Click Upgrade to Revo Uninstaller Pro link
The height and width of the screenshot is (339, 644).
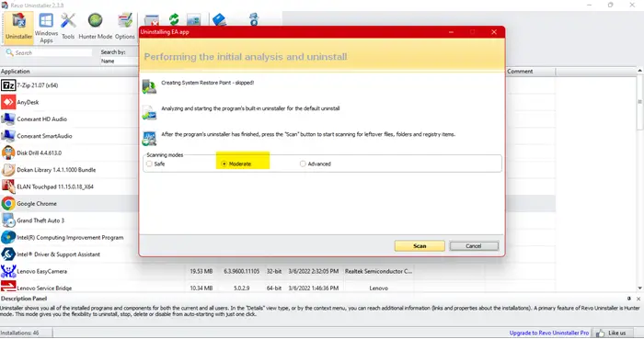pos(549,333)
